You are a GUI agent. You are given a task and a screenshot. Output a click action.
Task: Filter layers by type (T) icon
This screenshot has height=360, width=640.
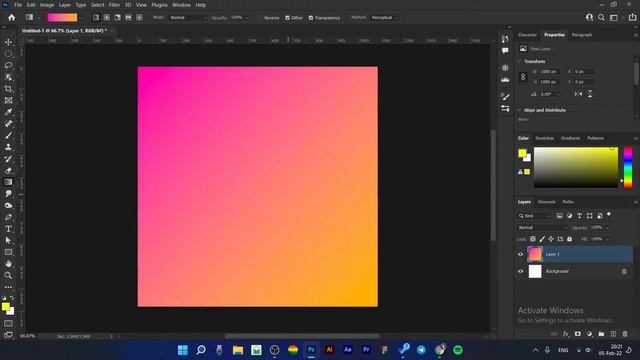pyautogui.click(x=579, y=216)
